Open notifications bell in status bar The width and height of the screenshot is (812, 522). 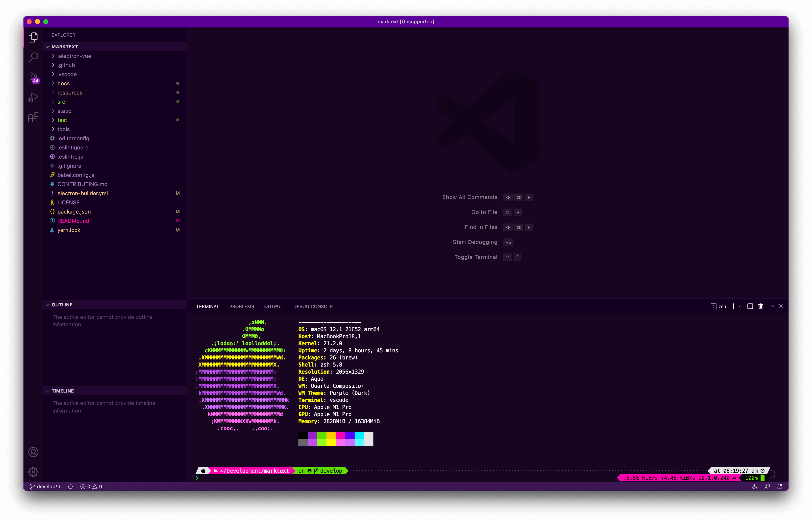coord(780,486)
